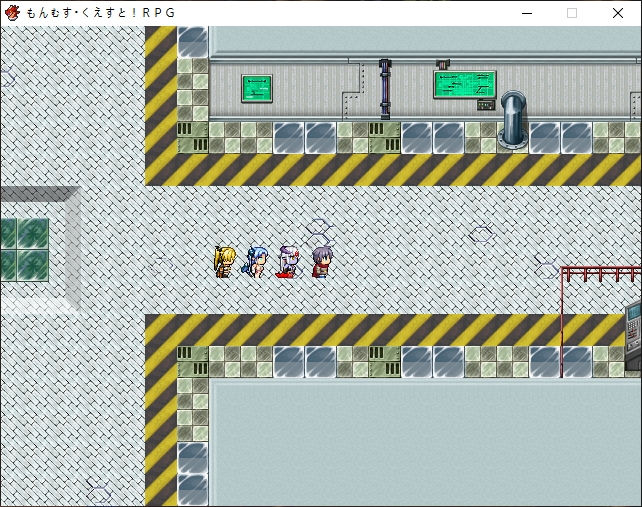This screenshot has width=642, height=507.
Task: Click the vertical blue cable conduit
Action: coord(385,89)
